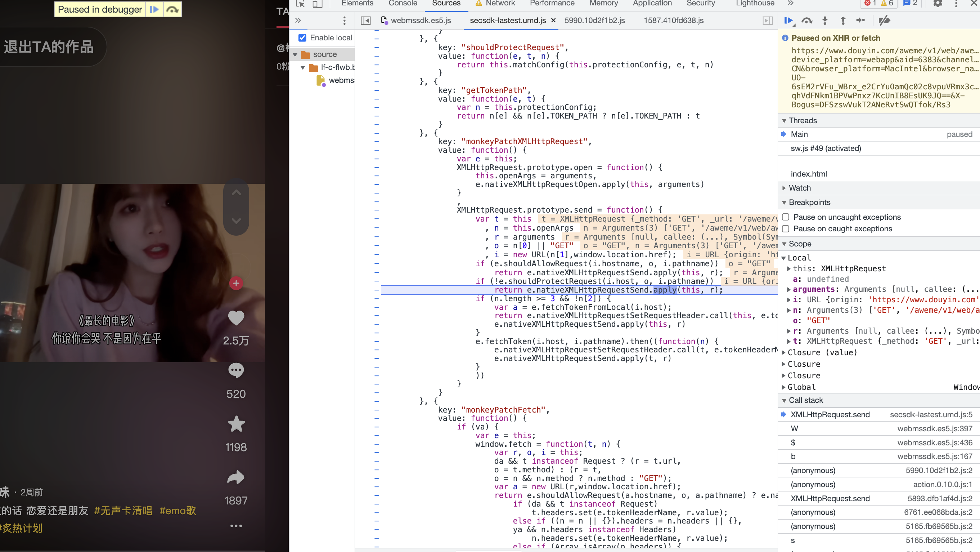
Task: Click the step over next function icon
Action: click(x=806, y=21)
